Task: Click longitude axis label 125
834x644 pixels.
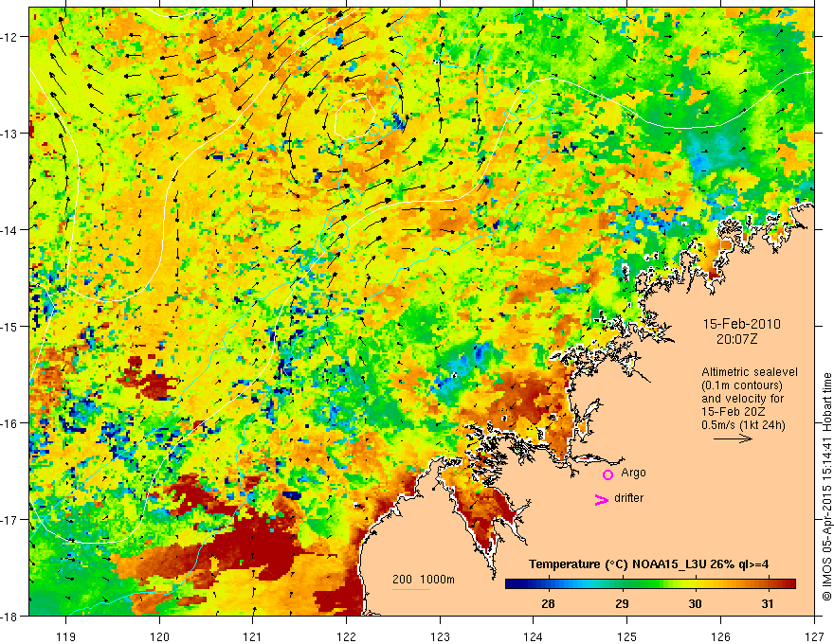Action: pyautogui.click(x=627, y=636)
